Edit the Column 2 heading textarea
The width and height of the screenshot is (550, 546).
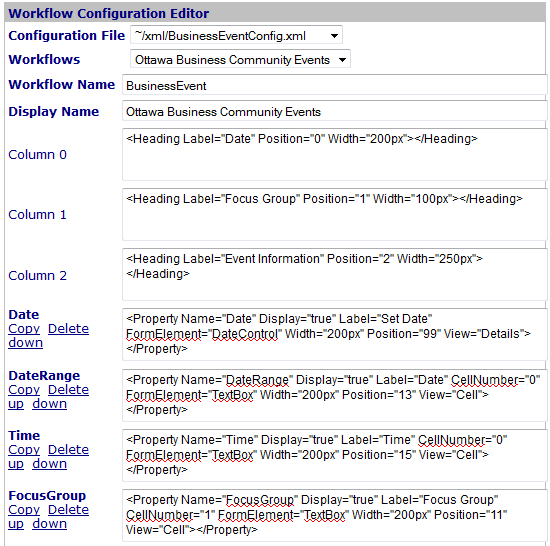(x=335, y=275)
